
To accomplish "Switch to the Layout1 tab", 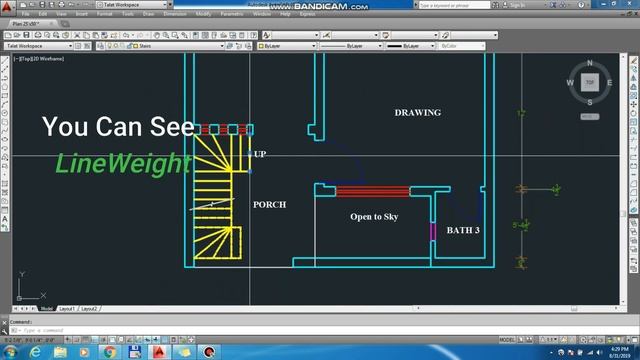I will (x=67, y=309).
